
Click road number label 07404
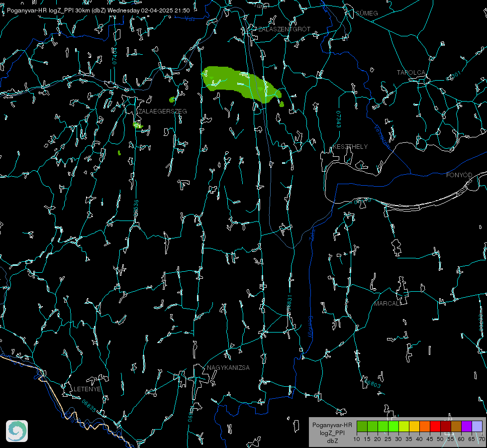click(115, 56)
